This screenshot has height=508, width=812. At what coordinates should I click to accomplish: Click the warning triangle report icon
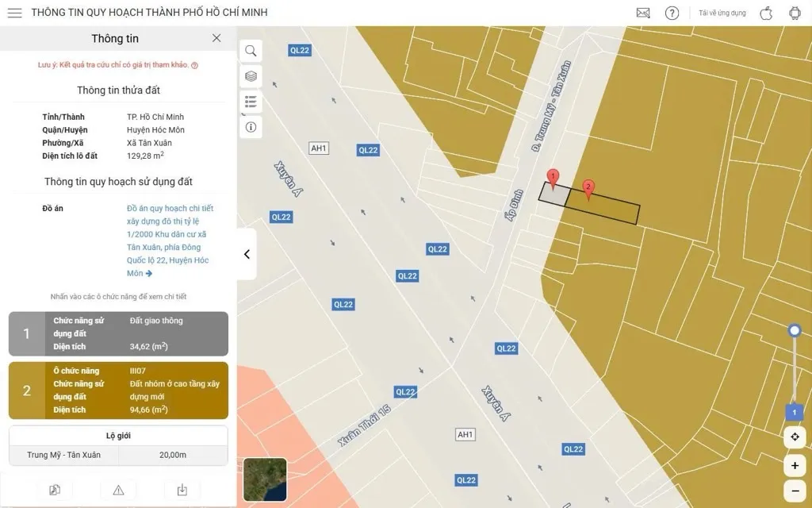(x=118, y=490)
